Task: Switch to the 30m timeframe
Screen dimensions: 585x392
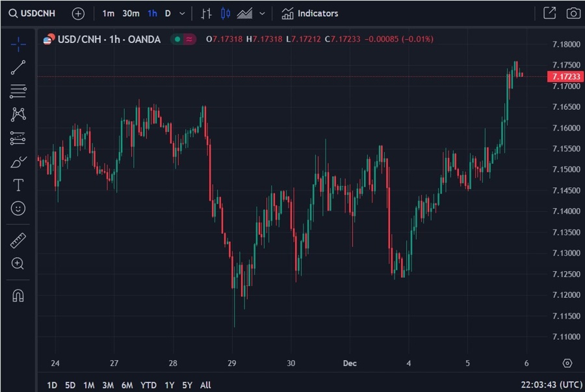Action: [131, 14]
